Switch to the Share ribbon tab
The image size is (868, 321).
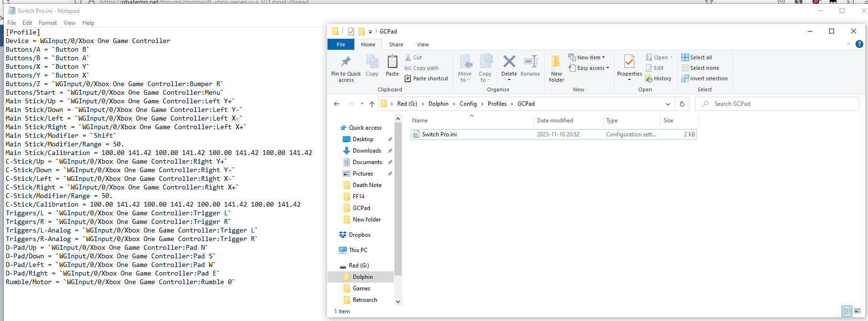coord(396,44)
